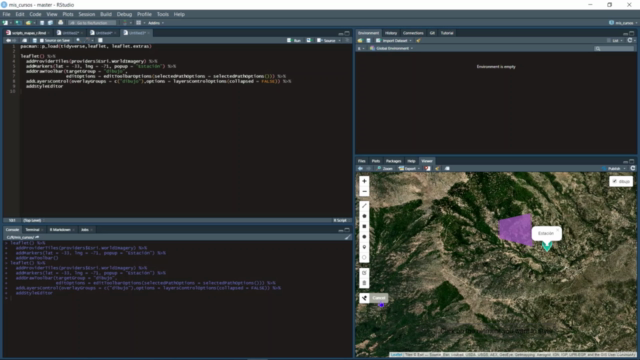Zoom in on the leaflet map
The image size is (640, 360).
point(364,181)
